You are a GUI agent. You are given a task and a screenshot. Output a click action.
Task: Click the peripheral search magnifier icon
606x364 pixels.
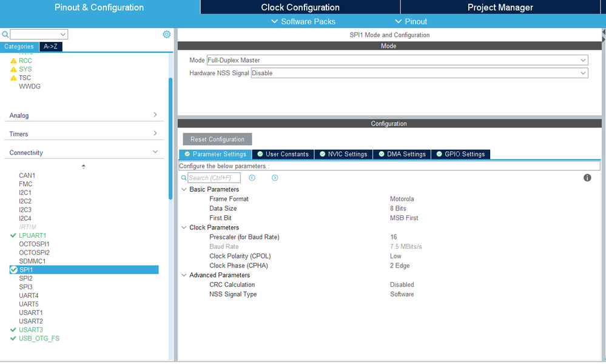click(x=5, y=35)
